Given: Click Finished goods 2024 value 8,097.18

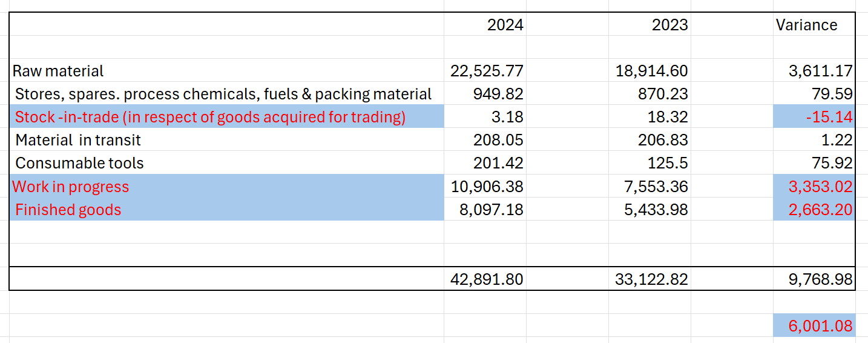Looking at the screenshot, I should (x=490, y=210).
